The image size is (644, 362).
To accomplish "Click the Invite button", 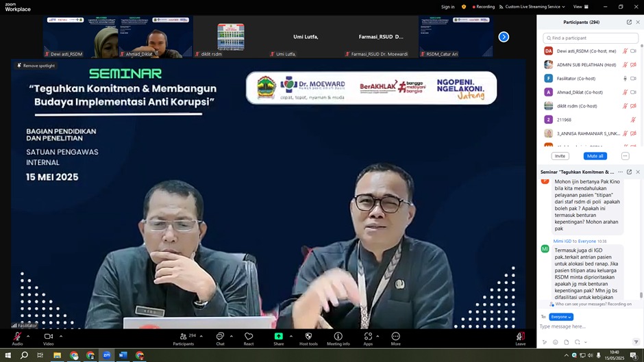I will pyautogui.click(x=560, y=156).
